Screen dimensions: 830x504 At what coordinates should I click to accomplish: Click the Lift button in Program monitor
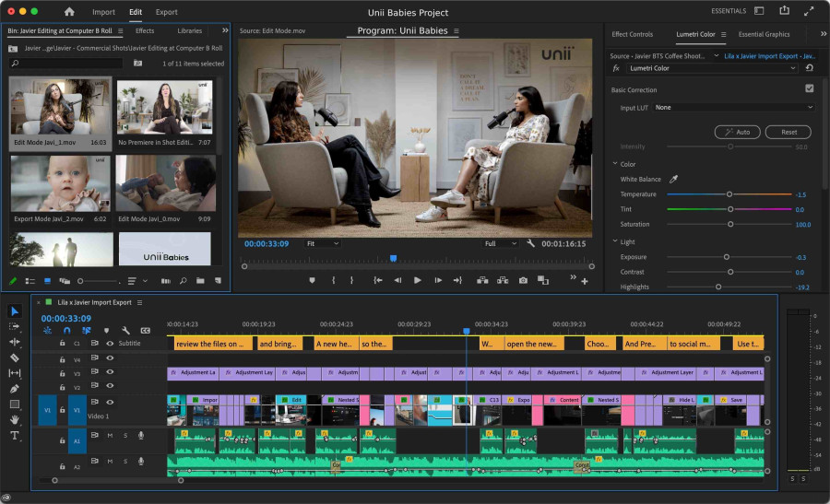click(x=482, y=280)
